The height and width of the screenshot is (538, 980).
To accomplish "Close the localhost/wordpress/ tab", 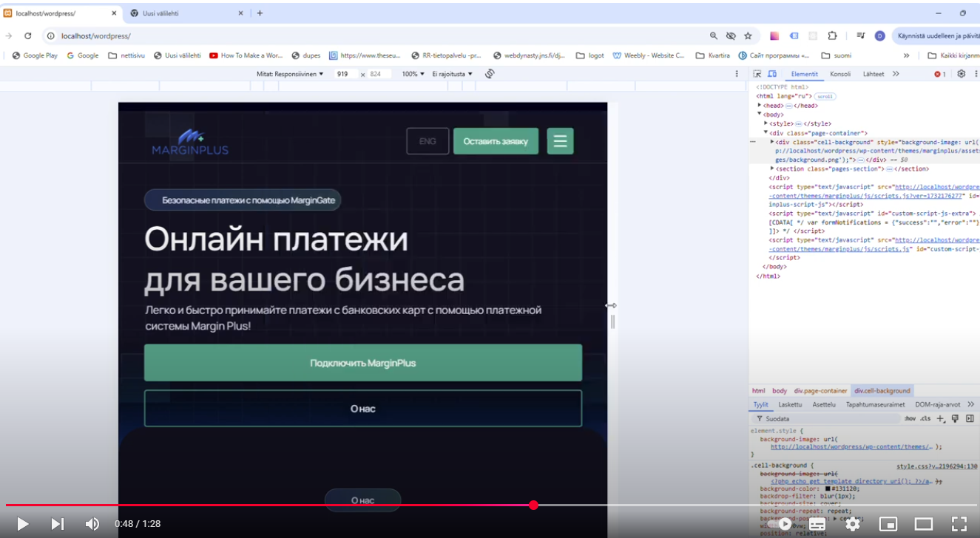I will [x=115, y=13].
